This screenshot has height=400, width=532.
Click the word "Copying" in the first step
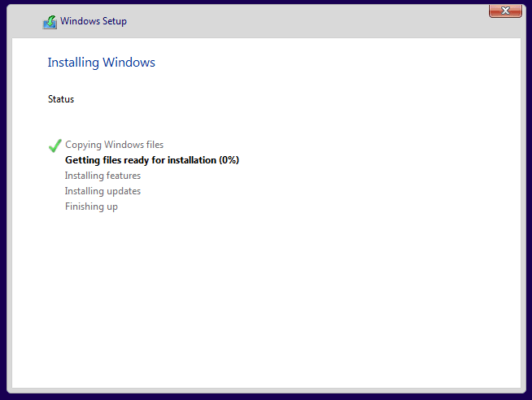(84, 145)
